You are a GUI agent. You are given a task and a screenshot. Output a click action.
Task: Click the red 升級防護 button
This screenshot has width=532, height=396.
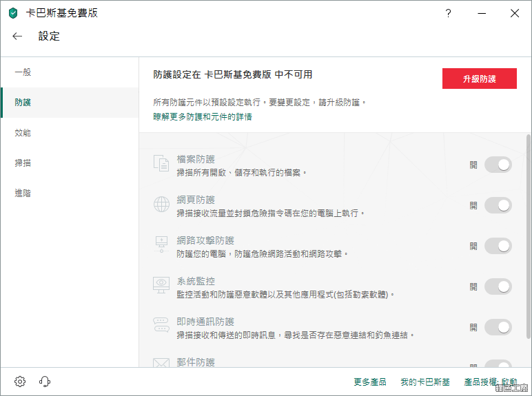[480, 79]
